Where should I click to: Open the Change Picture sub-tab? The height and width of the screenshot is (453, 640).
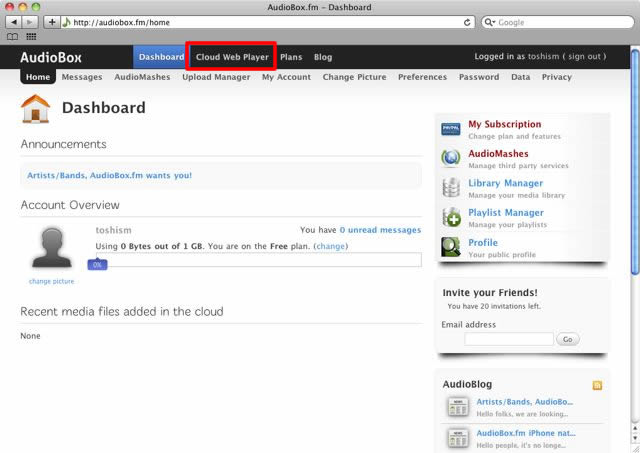click(x=354, y=77)
